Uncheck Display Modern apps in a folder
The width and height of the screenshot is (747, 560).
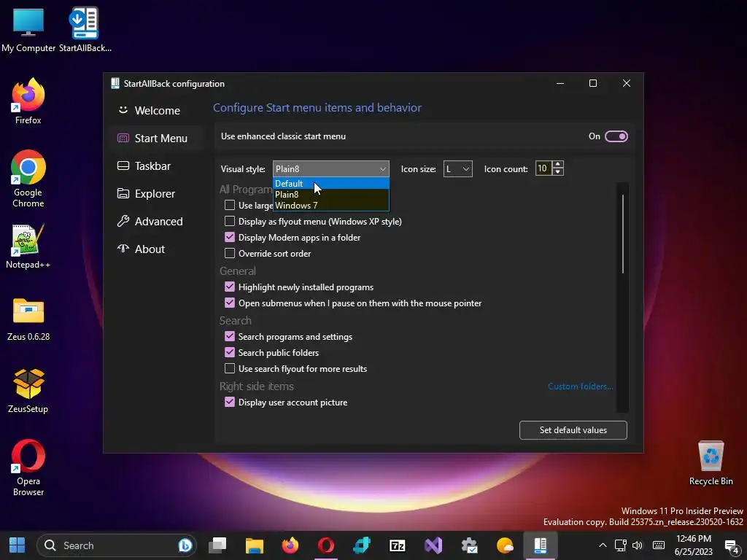230,237
